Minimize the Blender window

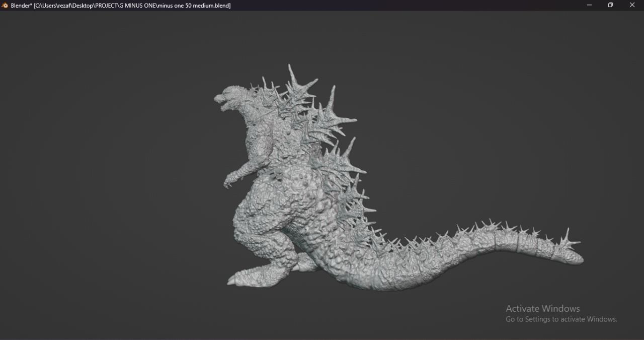point(589,5)
